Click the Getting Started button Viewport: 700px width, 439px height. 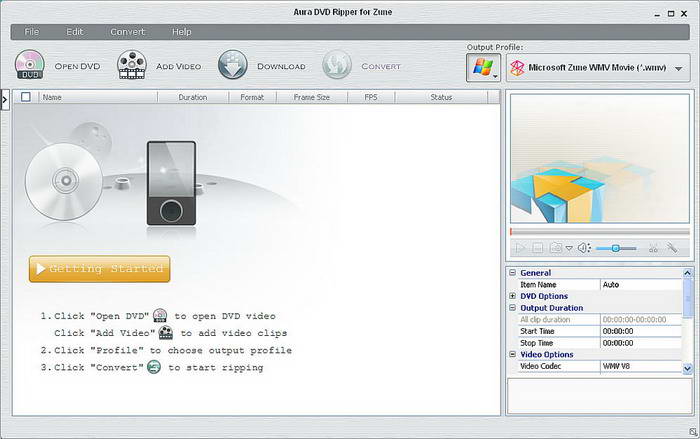pyautogui.click(x=100, y=269)
